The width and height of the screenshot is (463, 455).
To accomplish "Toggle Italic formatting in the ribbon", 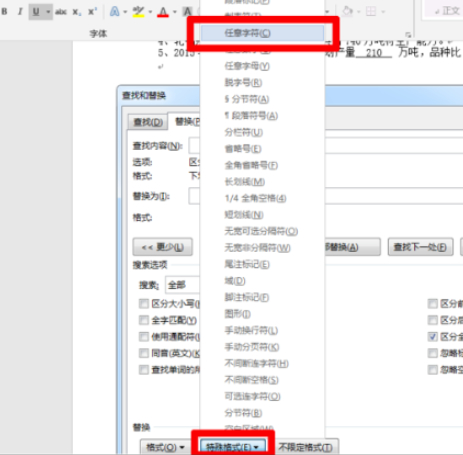I will click(20, 12).
